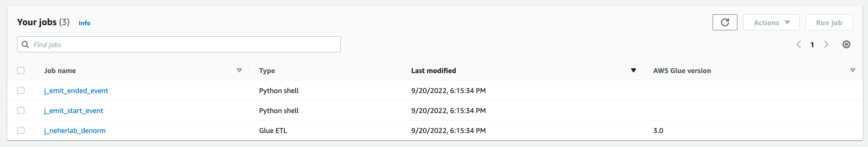
Task: Select all jobs header checkbox
Action: [21, 70]
